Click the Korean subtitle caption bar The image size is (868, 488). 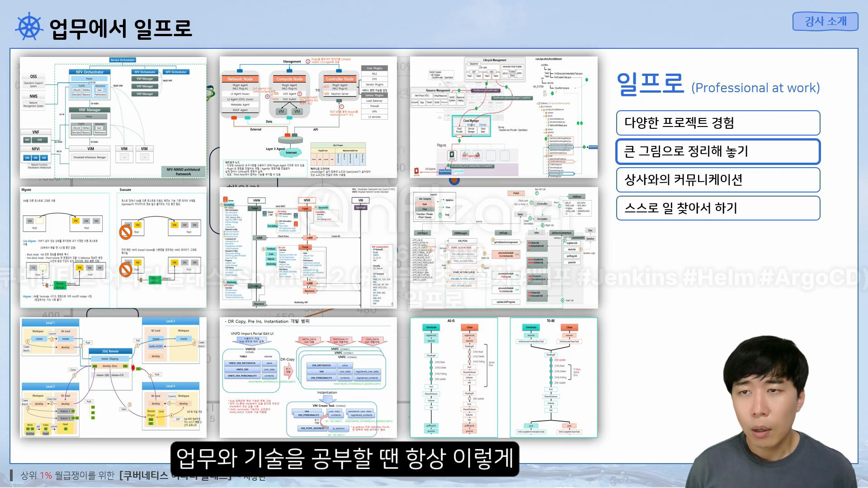click(344, 459)
